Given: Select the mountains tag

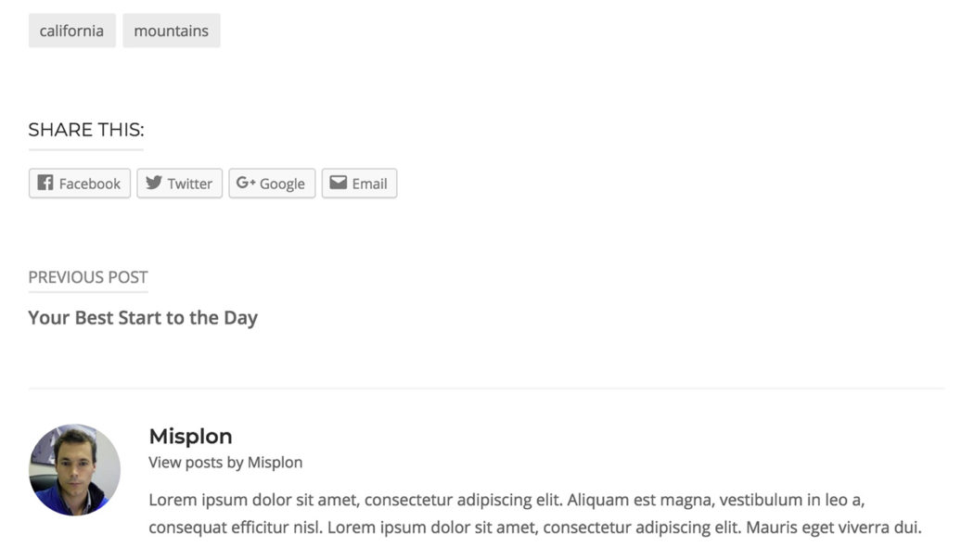Looking at the screenshot, I should pos(171,30).
